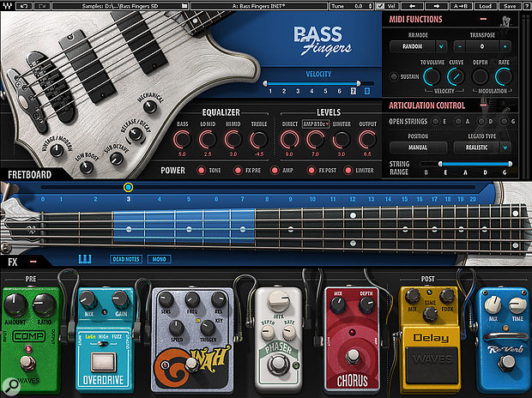This screenshot has width=532, height=398.
Task: Click the Treble equalizer knob
Action: coord(258,140)
